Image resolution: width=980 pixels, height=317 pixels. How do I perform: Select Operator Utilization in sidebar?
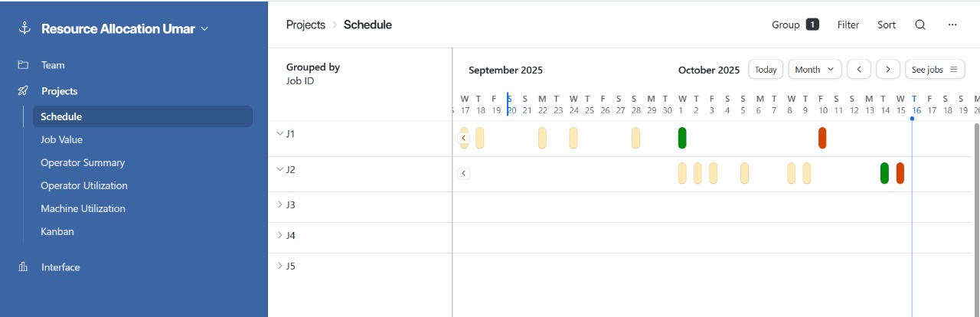point(84,185)
